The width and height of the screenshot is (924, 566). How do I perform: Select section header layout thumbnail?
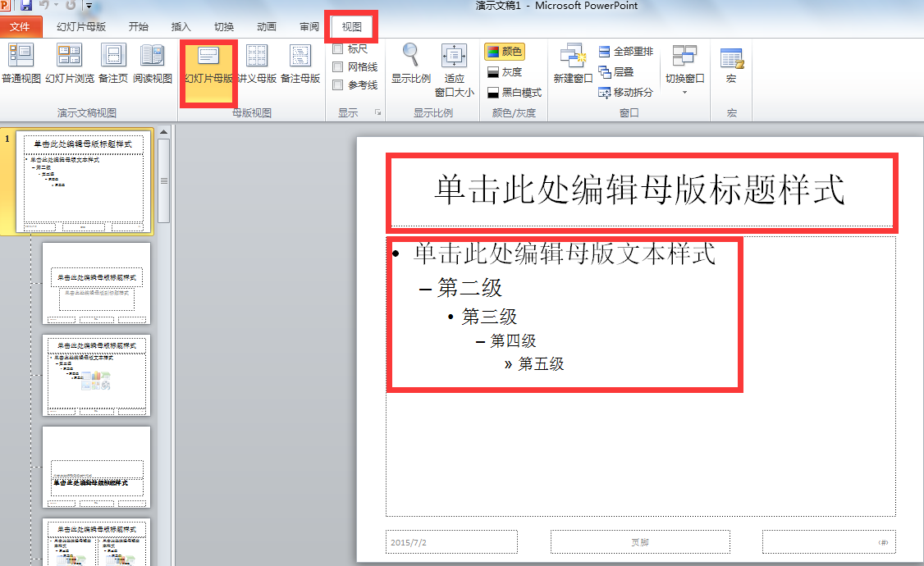click(97, 468)
